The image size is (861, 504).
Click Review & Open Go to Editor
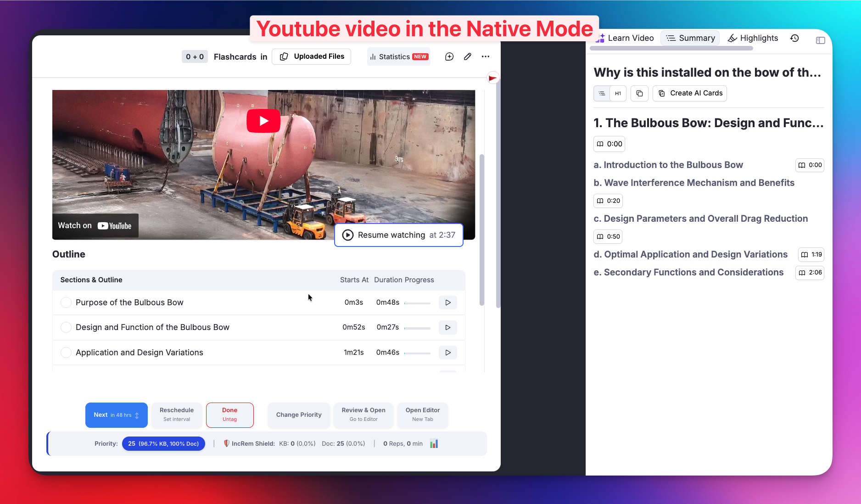click(x=363, y=415)
